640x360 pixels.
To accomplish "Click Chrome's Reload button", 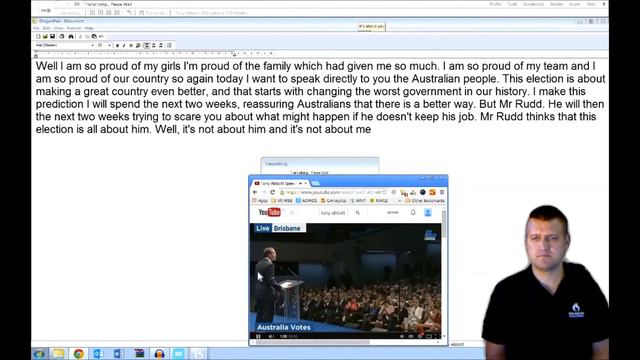I will (x=273, y=192).
